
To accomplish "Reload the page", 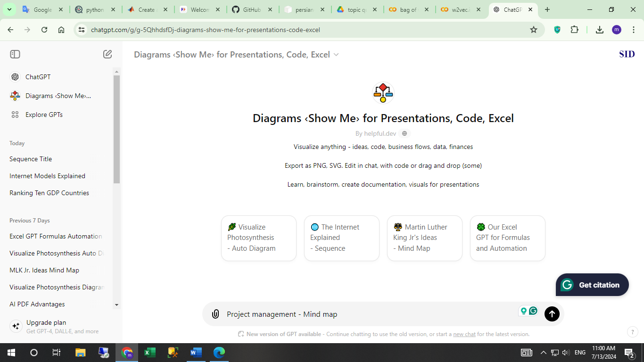I will pyautogui.click(x=44, y=30).
